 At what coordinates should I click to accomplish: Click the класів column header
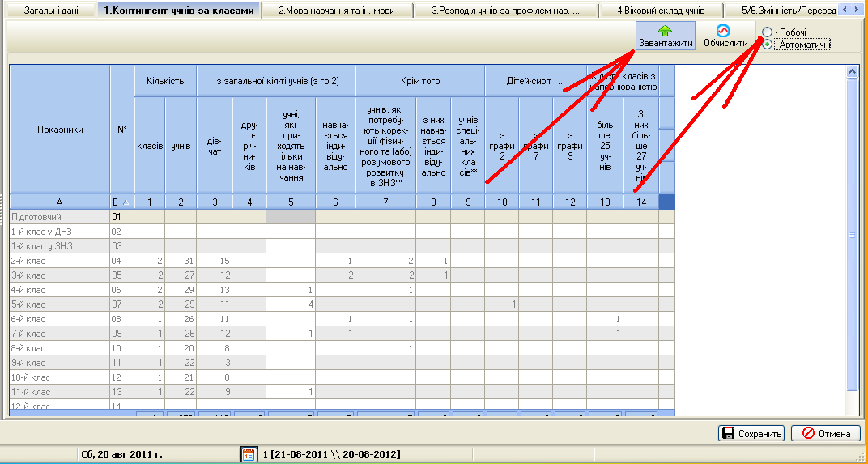pos(150,146)
